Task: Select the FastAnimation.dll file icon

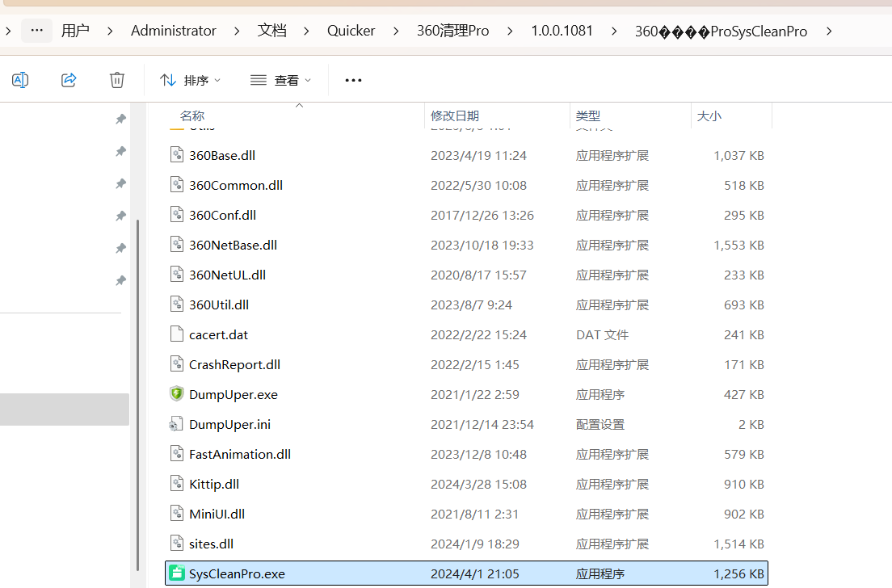Action: point(177,453)
